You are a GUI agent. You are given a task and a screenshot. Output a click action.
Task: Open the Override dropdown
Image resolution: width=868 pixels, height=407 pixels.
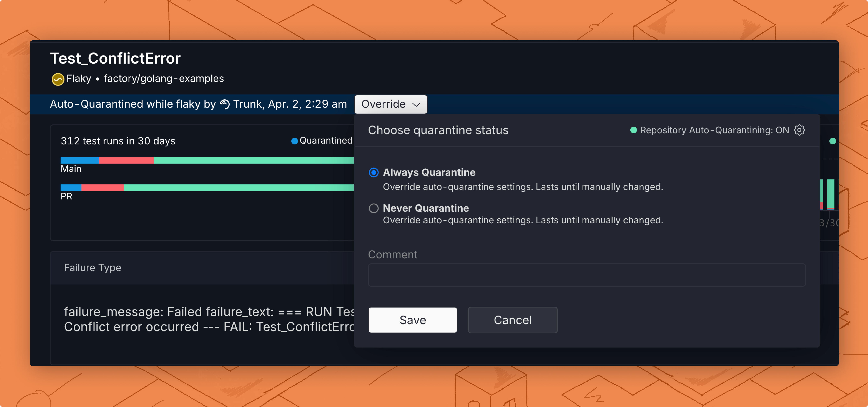tap(391, 104)
